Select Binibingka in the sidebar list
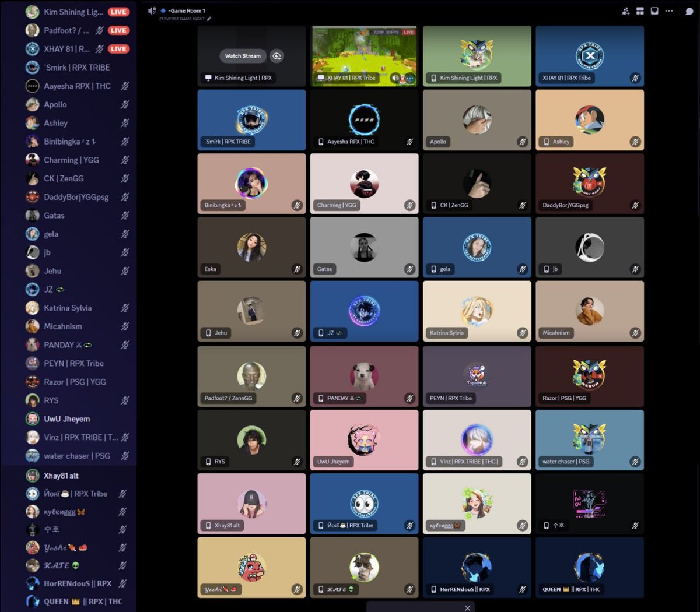Screen dimensions: 700x612 (x=69, y=142)
